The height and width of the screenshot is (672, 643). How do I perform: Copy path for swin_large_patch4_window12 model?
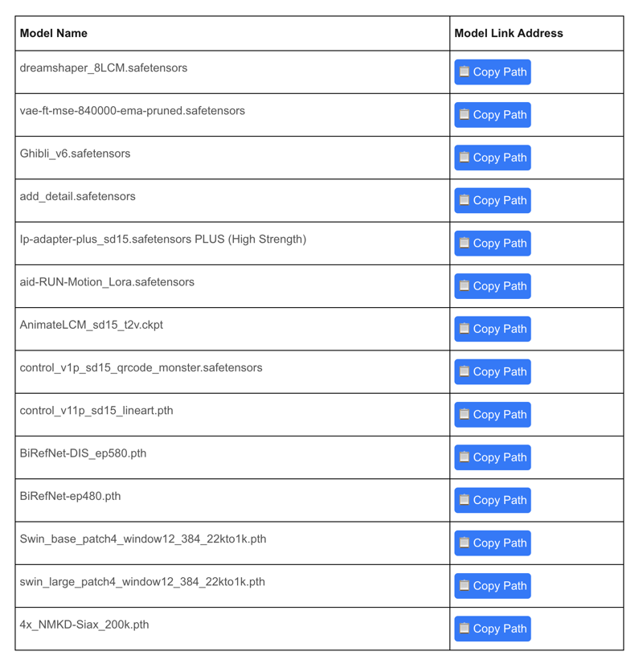click(x=493, y=586)
